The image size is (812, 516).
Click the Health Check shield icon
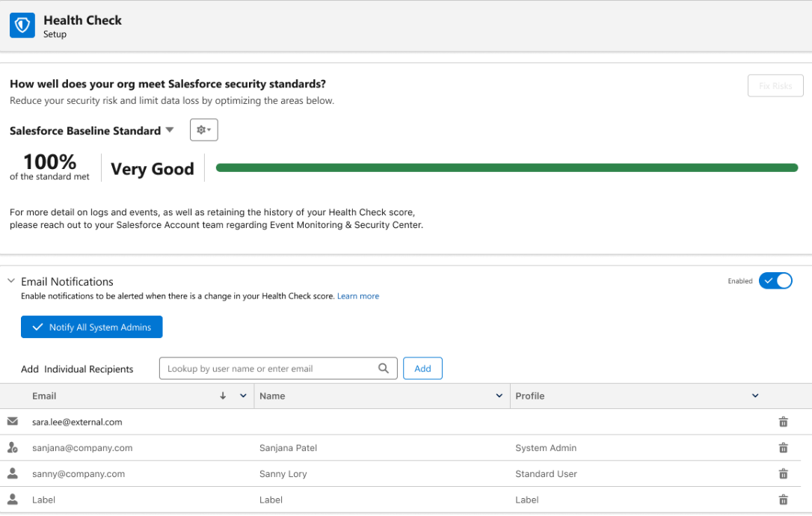point(22,25)
